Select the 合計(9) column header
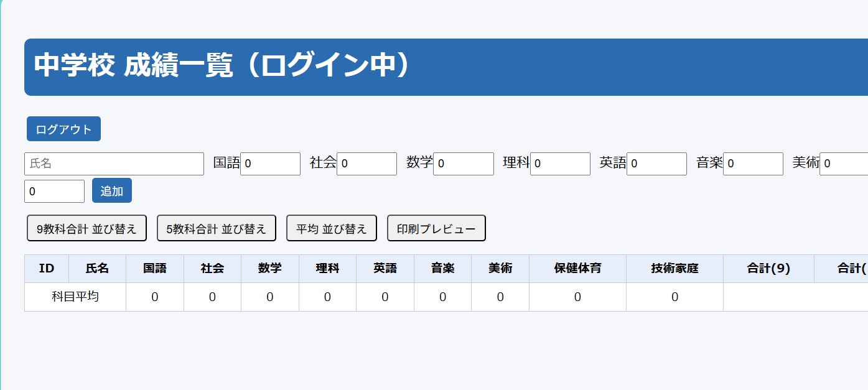The image size is (868, 390). click(768, 269)
